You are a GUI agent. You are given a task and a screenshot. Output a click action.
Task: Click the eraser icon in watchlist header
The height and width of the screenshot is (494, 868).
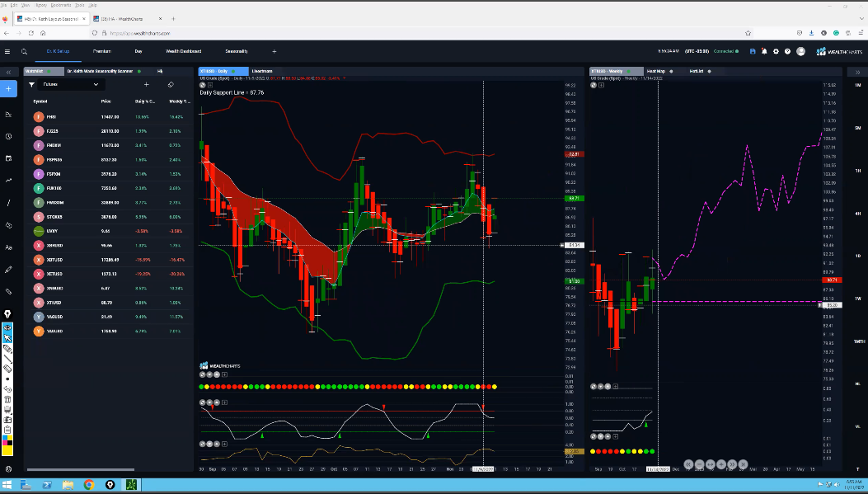pos(171,85)
